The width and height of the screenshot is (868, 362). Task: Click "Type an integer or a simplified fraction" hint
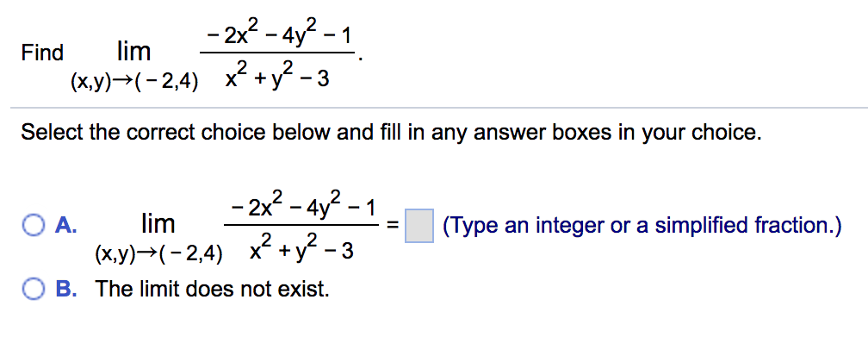pyautogui.click(x=642, y=226)
